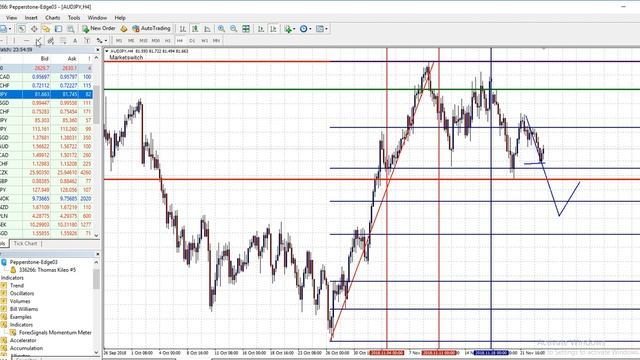Click the Bid column header

point(44,59)
